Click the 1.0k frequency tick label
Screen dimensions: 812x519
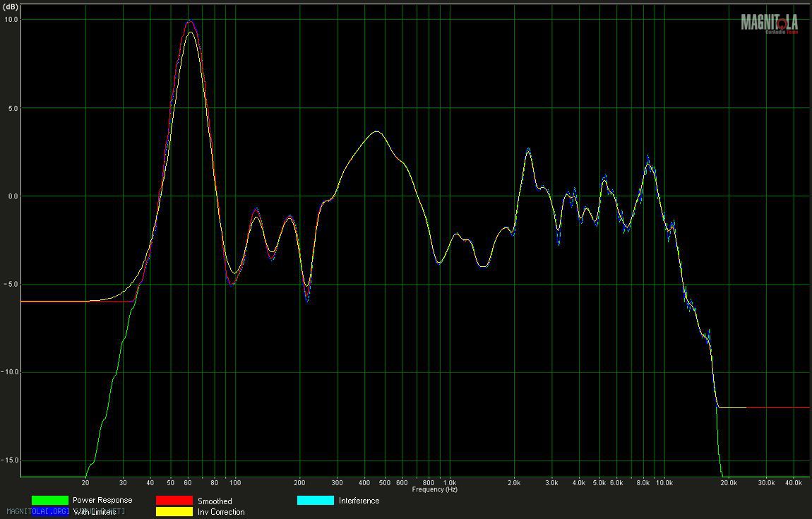coord(449,483)
